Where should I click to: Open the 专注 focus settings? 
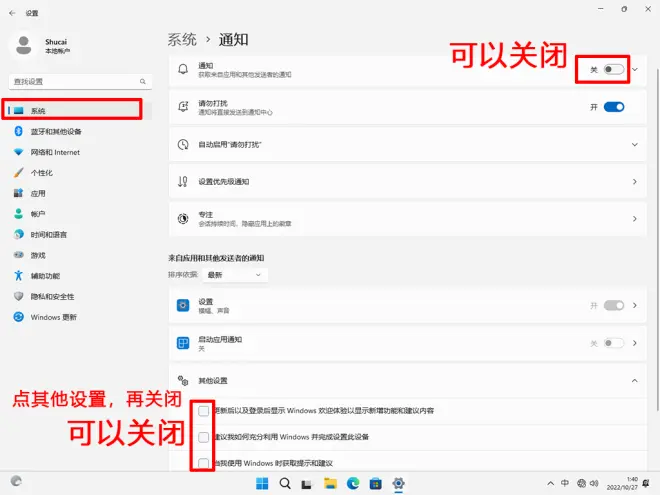tap(407, 219)
